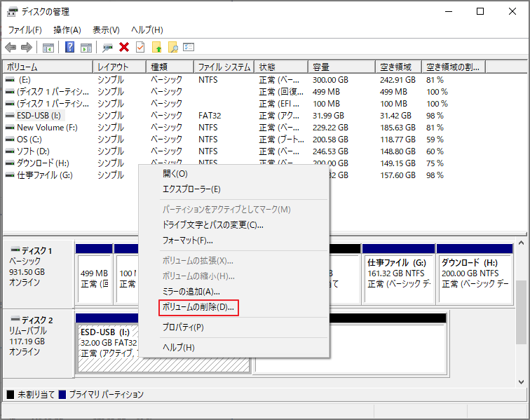This screenshot has width=530, height=420.
Task: Open the 操作(A) menu
Action: [67, 30]
